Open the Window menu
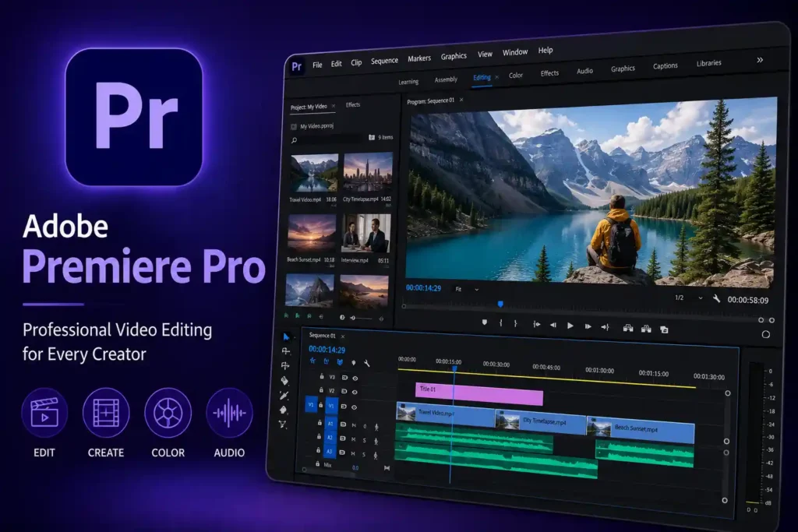 point(515,52)
